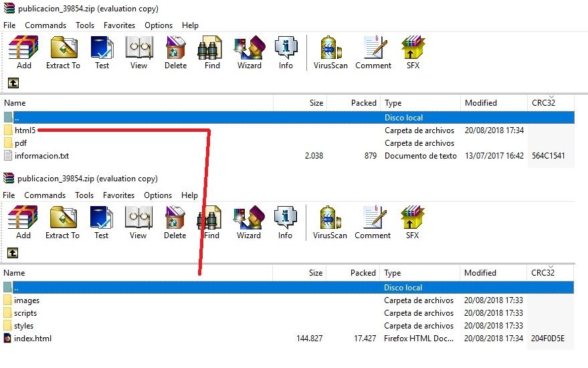
Task: Open Commands menu in lower window
Action: point(45,195)
